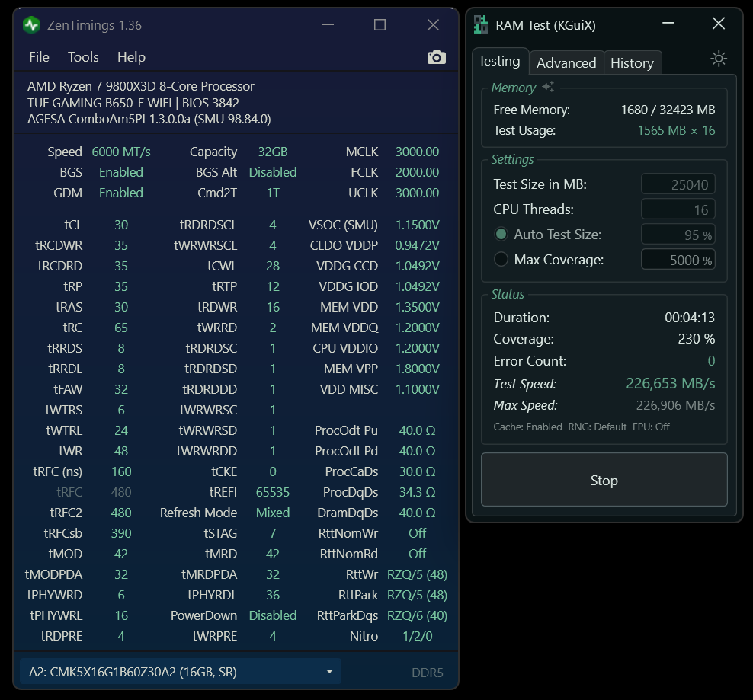This screenshot has width=753, height=700.
Task: Click the tRC value 65
Action: pos(121,328)
